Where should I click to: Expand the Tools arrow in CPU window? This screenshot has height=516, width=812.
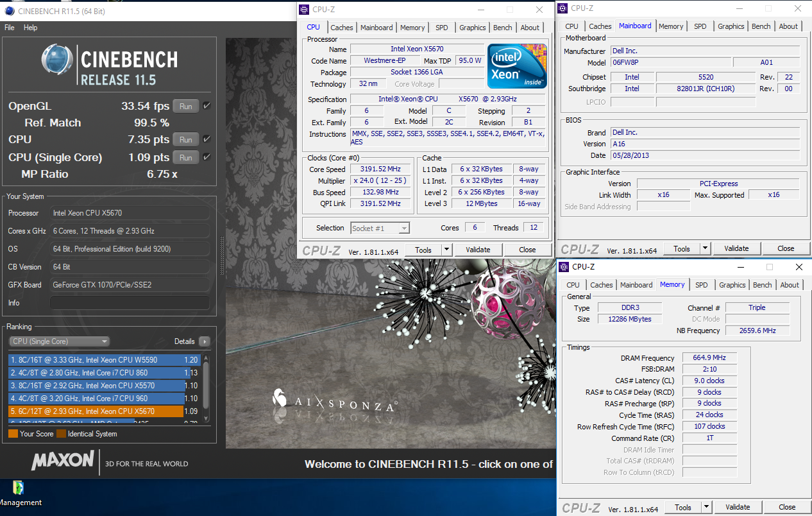pyautogui.click(x=447, y=250)
